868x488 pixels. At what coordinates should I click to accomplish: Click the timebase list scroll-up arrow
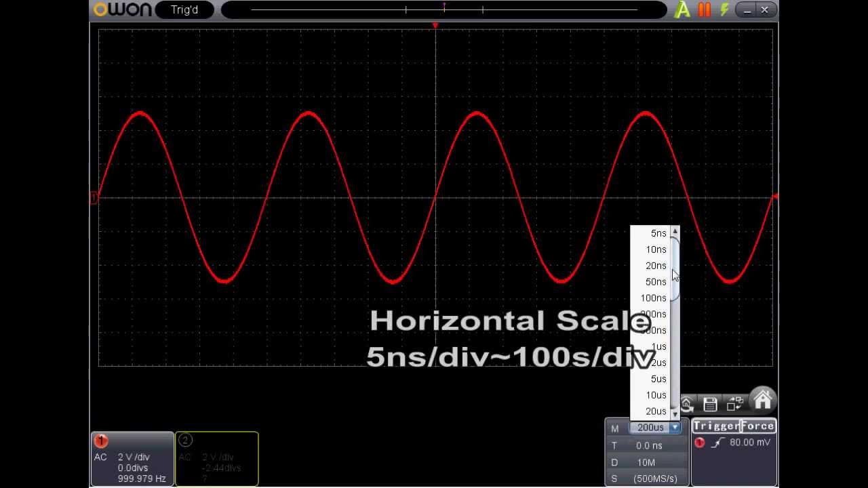coord(675,232)
